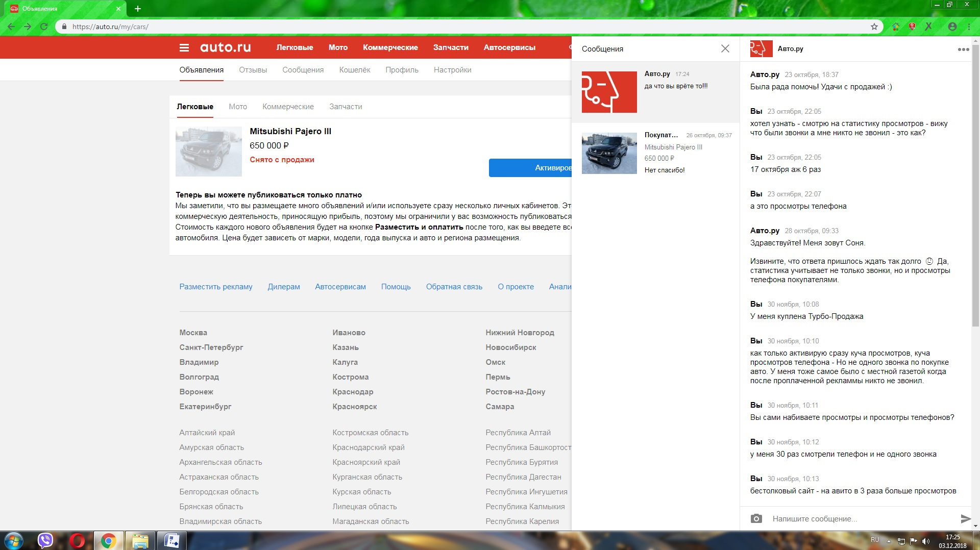Open the Краснодарский край region link
Image resolution: width=980 pixels, height=550 pixels.
coord(369,447)
